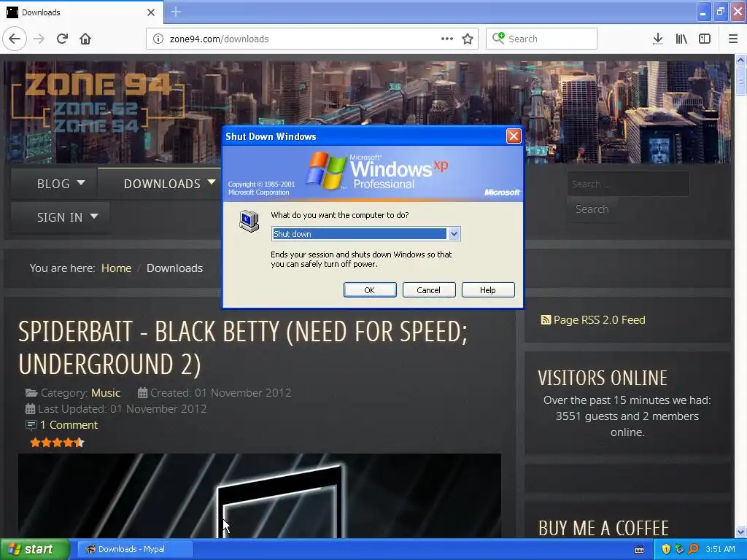Open the 1 Comment link

(69, 425)
